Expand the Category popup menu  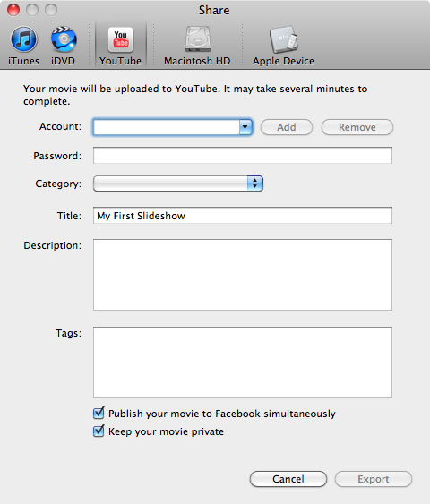178,184
